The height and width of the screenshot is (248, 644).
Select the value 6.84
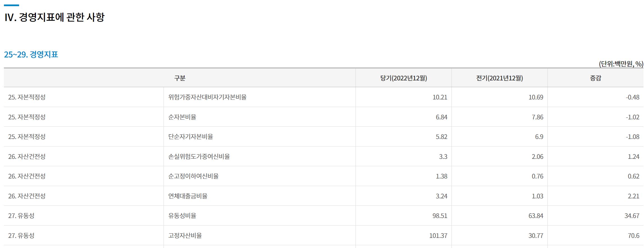(x=441, y=117)
